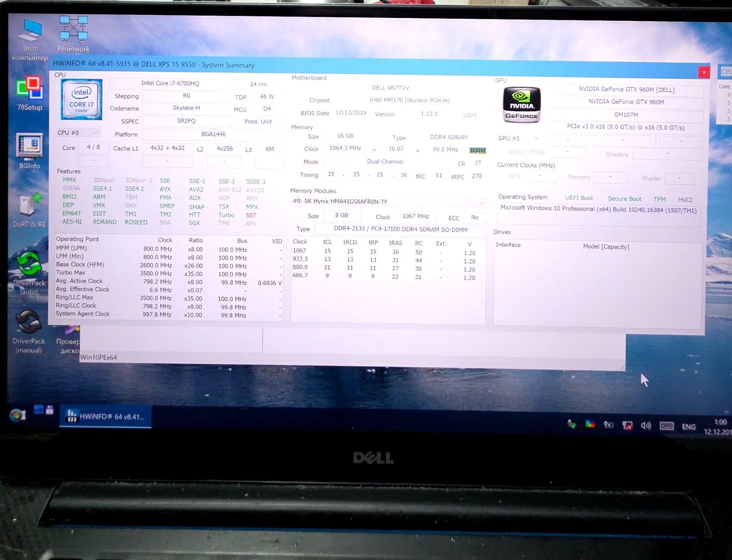Select the Avg. Effective Clock row
The image size is (732, 560).
coord(168,290)
